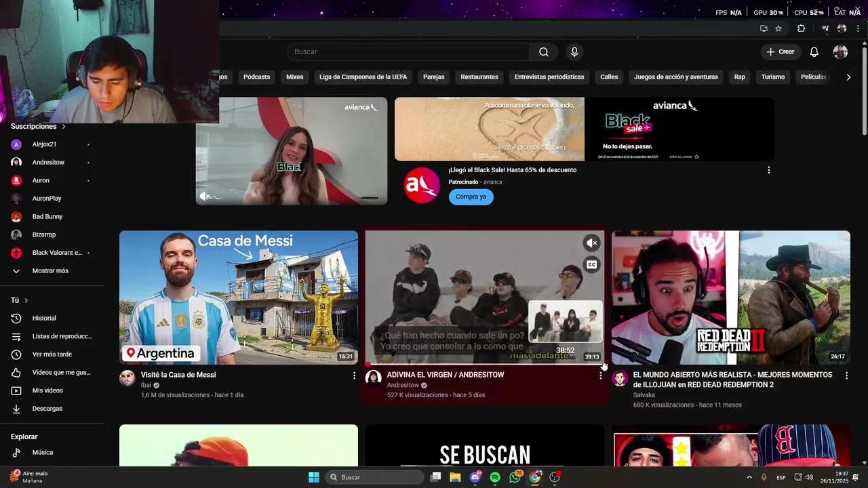Open Chrome three-dot menu
This screenshot has width=868, height=488.
(859, 28)
